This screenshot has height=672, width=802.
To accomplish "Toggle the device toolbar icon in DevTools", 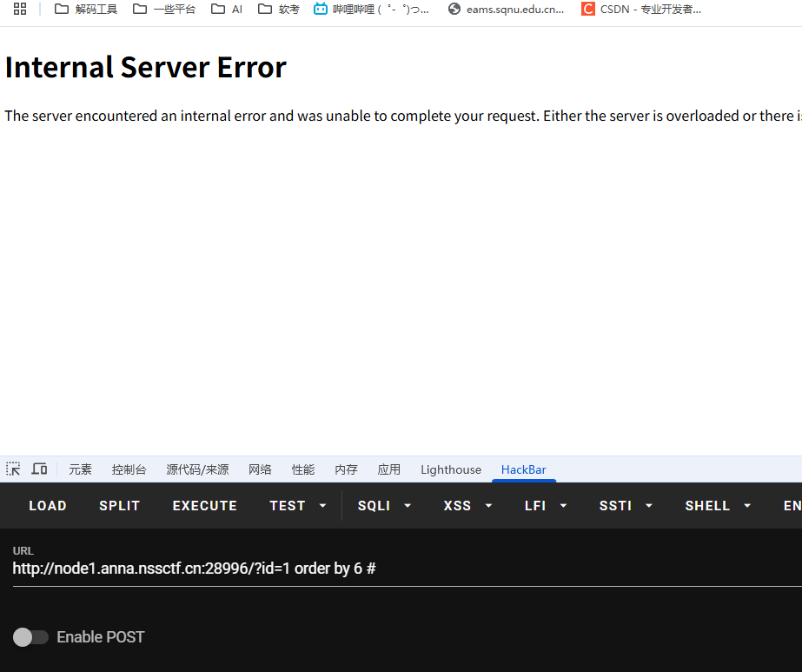I will tap(39, 469).
